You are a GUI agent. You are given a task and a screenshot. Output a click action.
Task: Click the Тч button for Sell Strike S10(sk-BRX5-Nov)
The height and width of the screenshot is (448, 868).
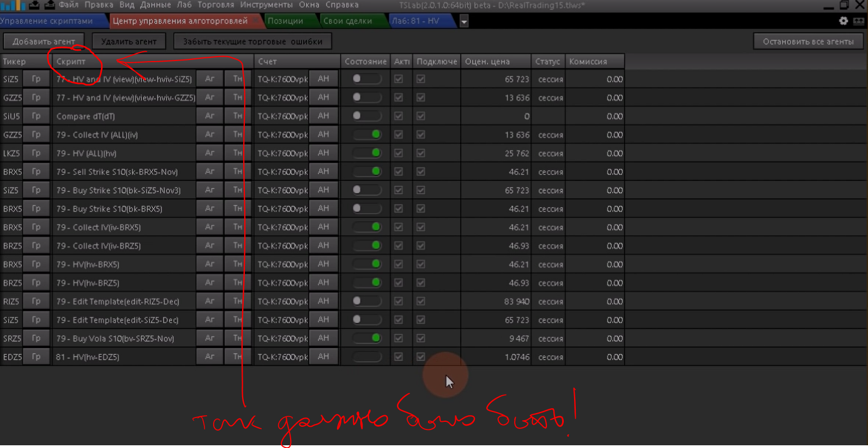[238, 172]
